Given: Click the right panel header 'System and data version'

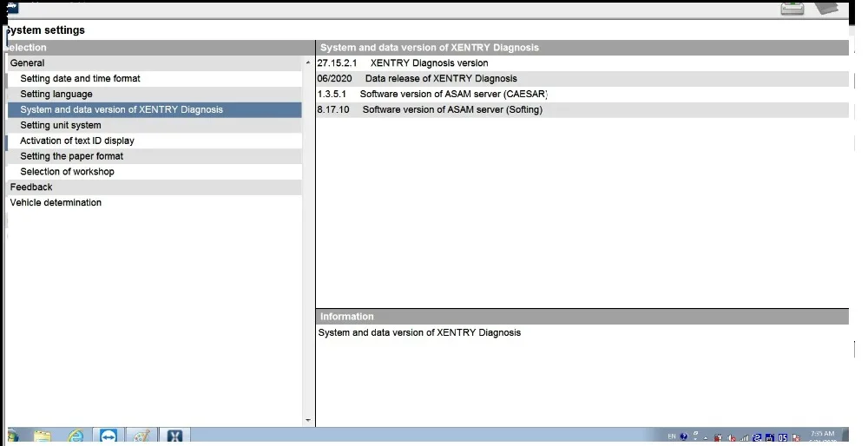Looking at the screenshot, I should [582, 48].
